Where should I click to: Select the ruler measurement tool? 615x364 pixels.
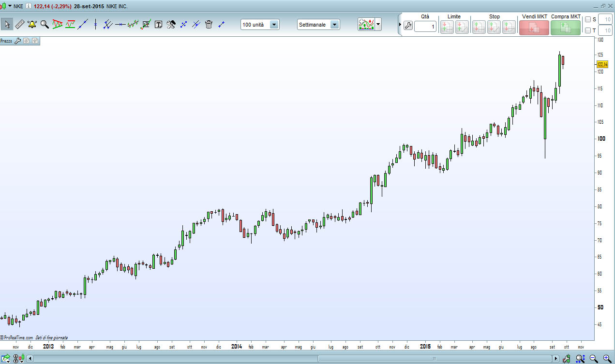[20, 24]
